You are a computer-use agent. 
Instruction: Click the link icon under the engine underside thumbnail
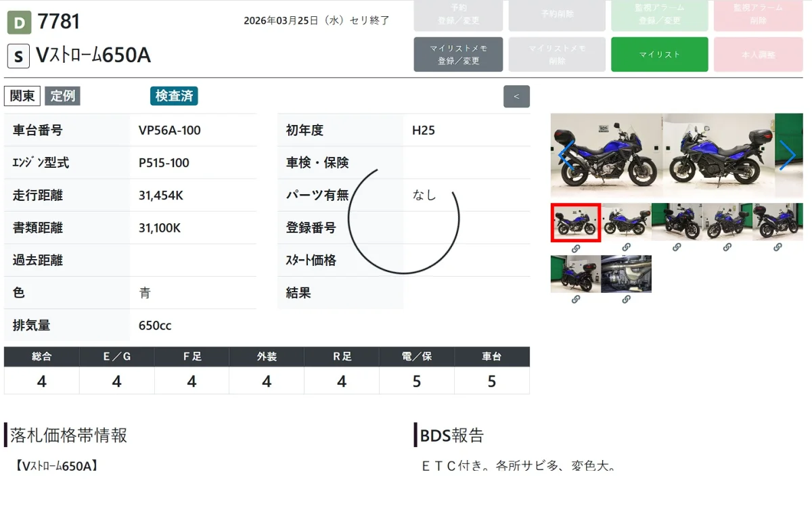point(626,300)
